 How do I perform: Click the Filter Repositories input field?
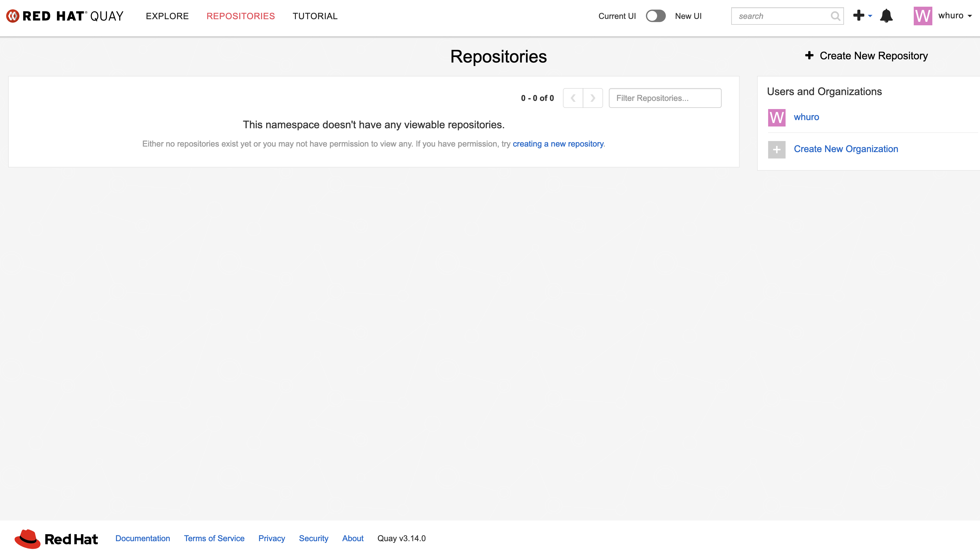pyautogui.click(x=665, y=98)
